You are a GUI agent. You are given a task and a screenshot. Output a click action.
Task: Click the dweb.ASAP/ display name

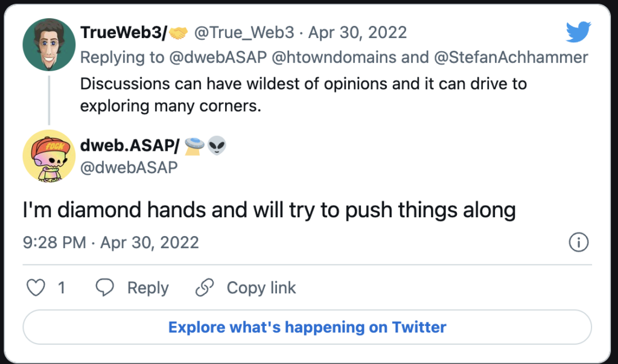130,145
